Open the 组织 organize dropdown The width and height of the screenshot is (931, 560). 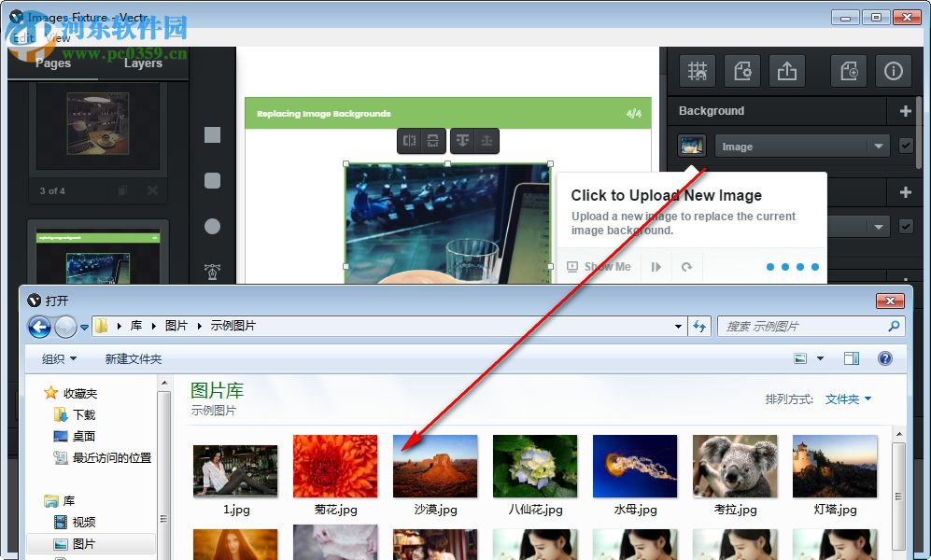coord(59,359)
